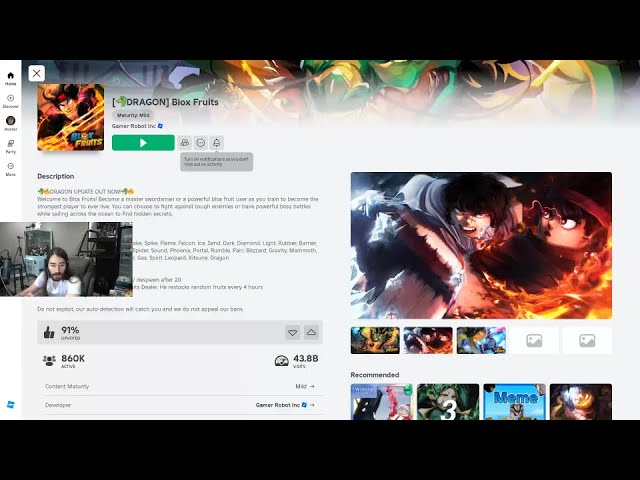Upvote the game with the up arrow

[x=311, y=332]
